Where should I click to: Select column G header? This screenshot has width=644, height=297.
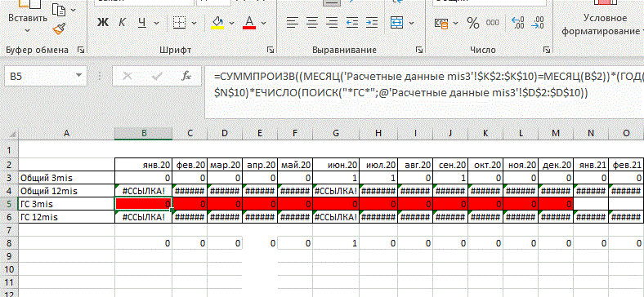[x=336, y=132]
